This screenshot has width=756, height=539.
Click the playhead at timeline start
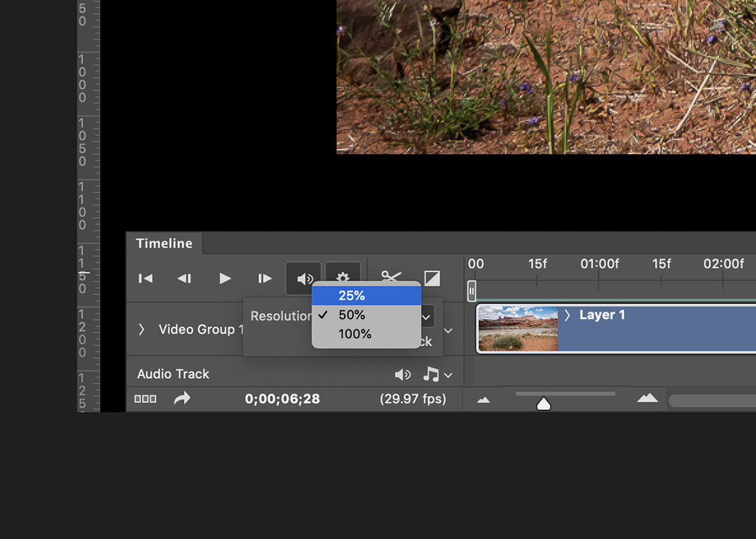(x=472, y=291)
